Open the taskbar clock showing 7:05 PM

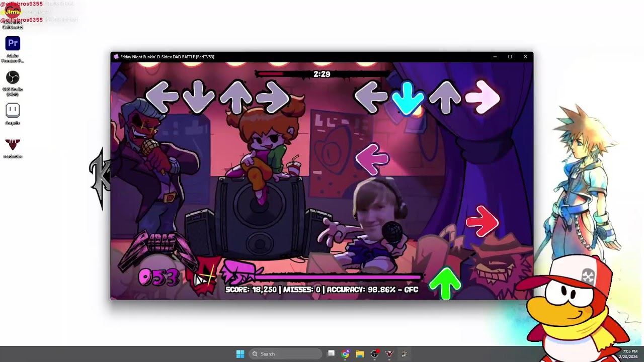click(x=630, y=354)
